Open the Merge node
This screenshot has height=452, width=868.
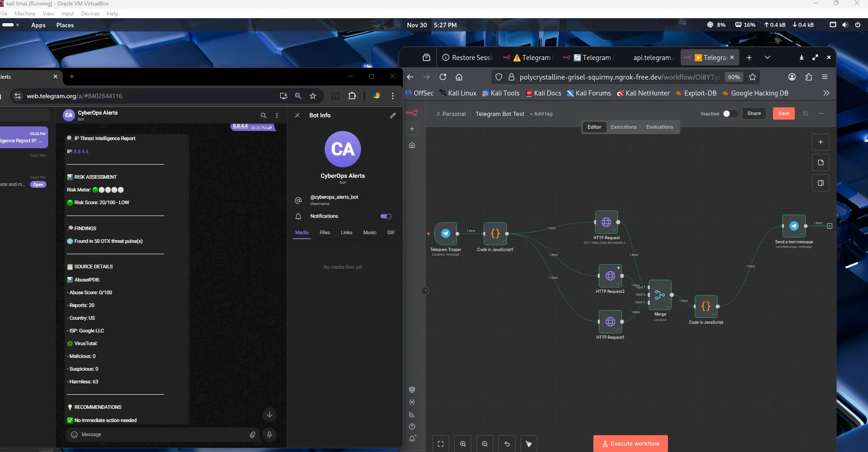[x=660, y=295]
